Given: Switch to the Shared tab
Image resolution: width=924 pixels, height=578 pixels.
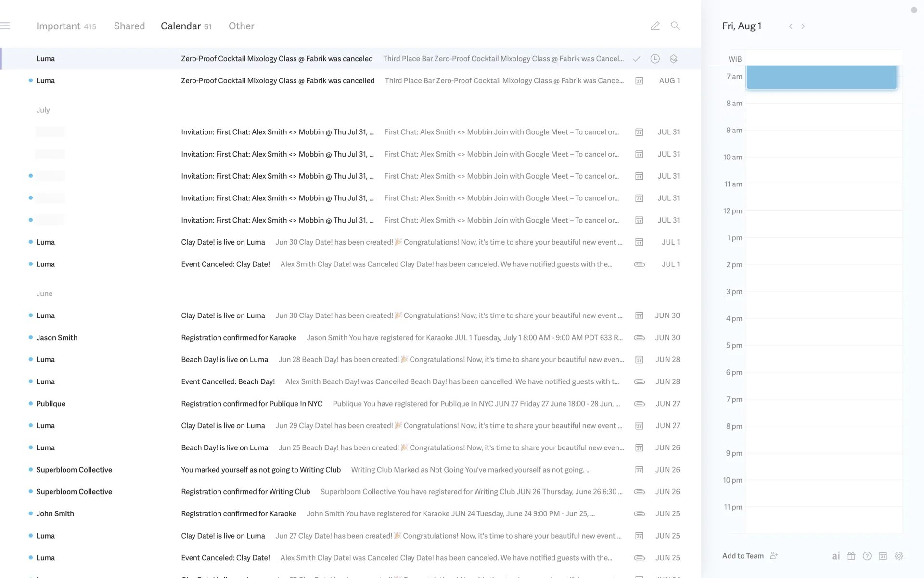Looking at the screenshot, I should coord(129,26).
